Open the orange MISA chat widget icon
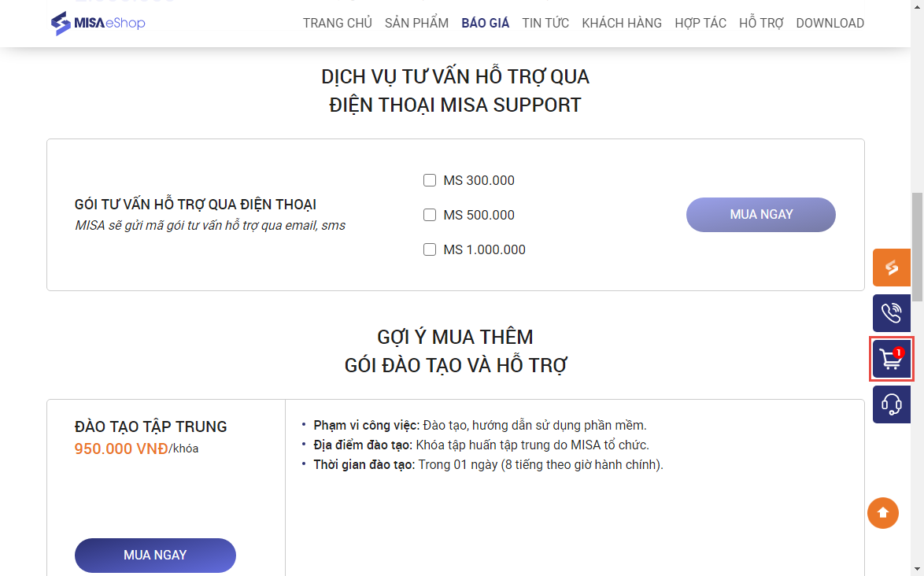This screenshot has height=576, width=924. 891,268
